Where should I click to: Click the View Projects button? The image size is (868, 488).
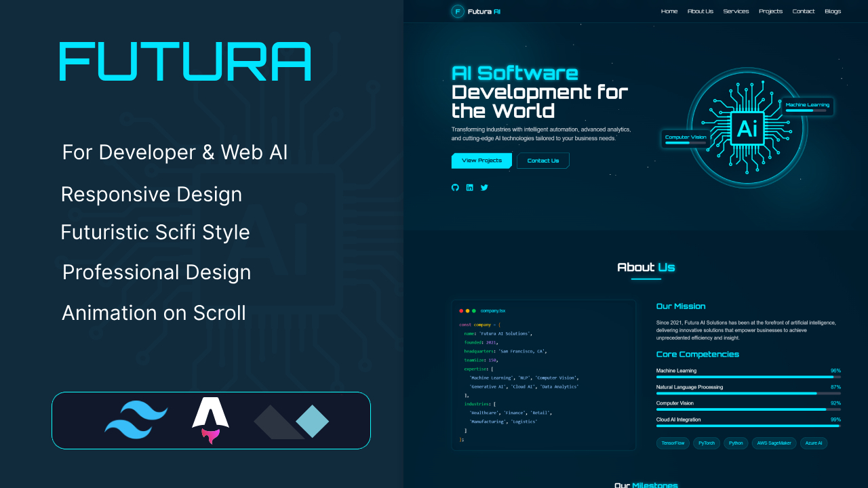point(481,161)
